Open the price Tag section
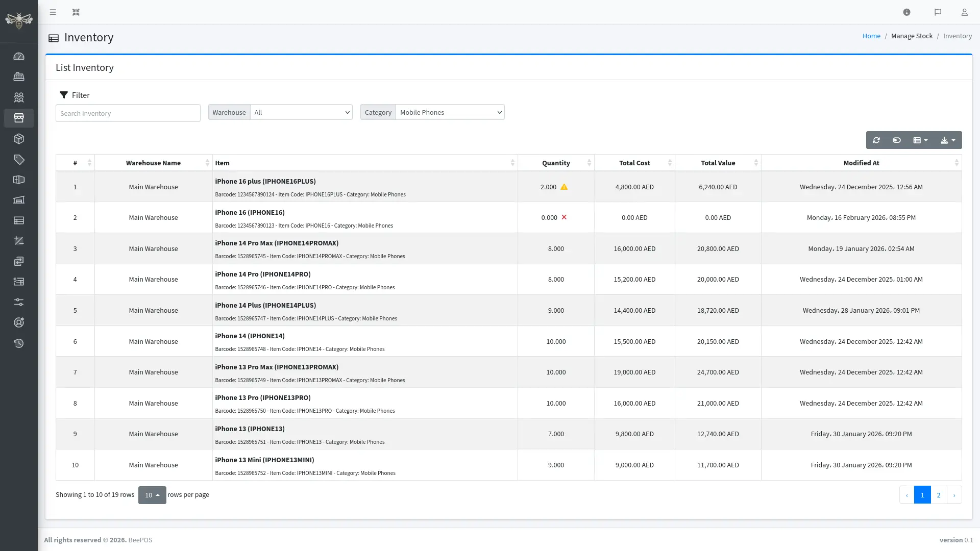The width and height of the screenshot is (980, 551). click(19, 159)
